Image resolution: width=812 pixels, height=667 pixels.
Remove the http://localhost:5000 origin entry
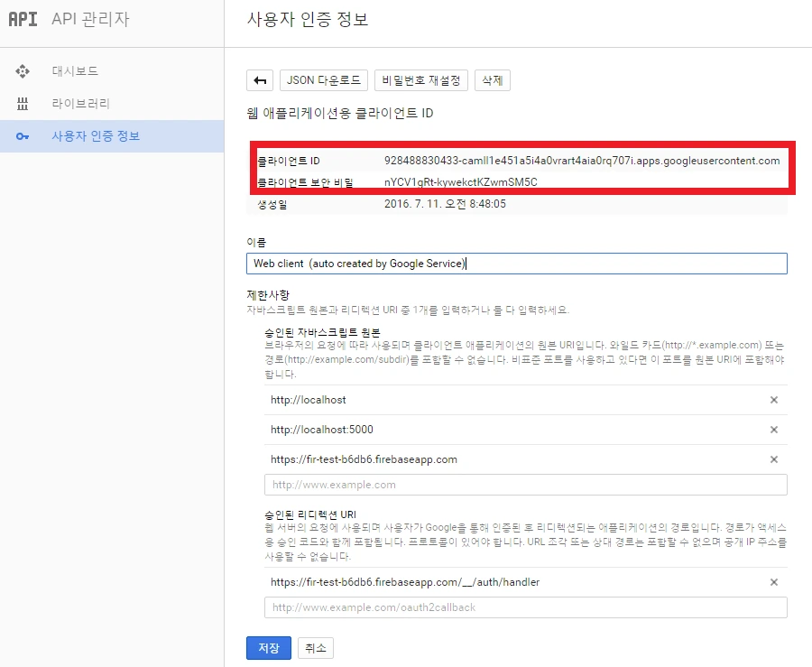tap(773, 430)
